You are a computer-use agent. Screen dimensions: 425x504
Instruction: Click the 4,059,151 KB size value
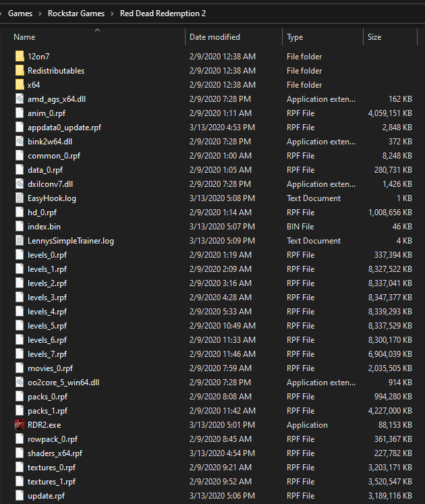coord(390,113)
